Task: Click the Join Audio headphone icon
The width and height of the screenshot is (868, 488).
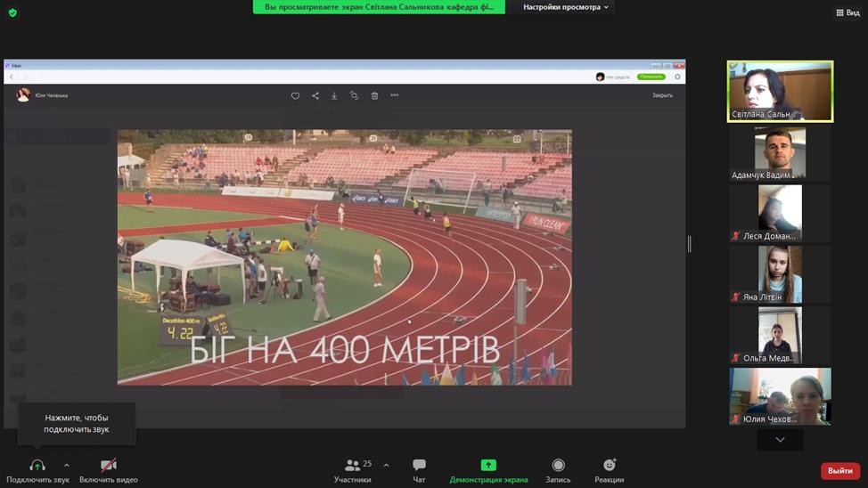Action: click(37, 466)
